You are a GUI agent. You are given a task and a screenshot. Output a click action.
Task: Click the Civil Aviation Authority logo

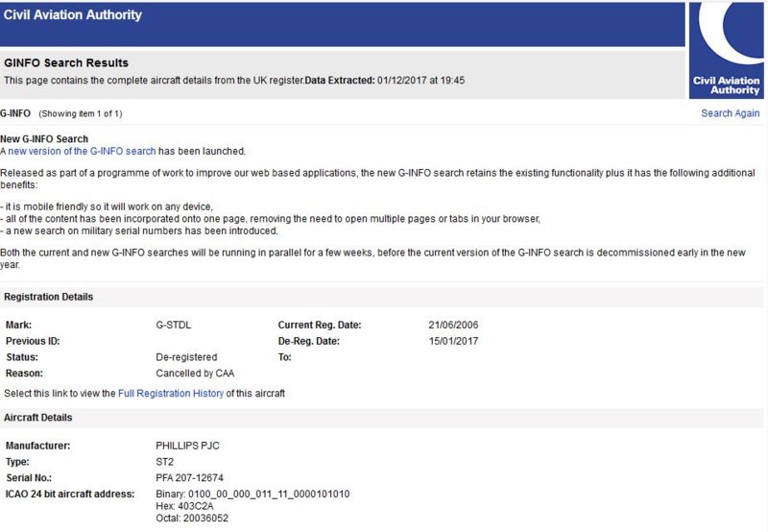pos(727,50)
